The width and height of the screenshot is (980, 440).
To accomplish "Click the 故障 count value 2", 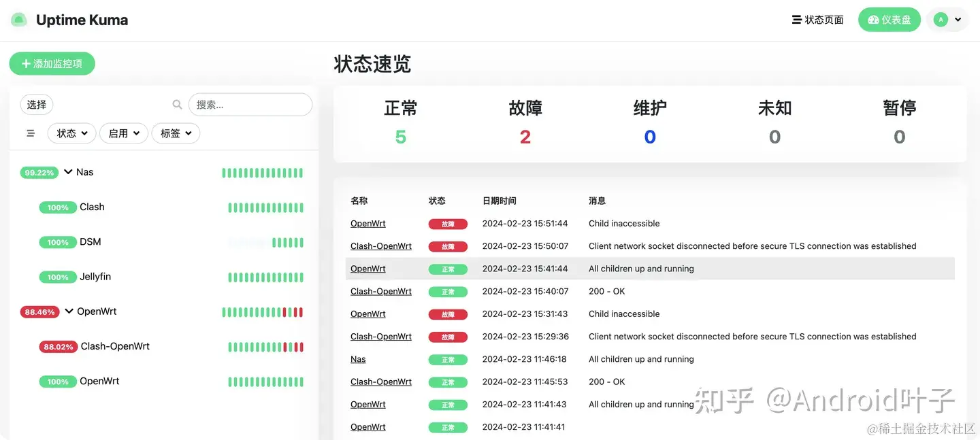I will click(525, 137).
